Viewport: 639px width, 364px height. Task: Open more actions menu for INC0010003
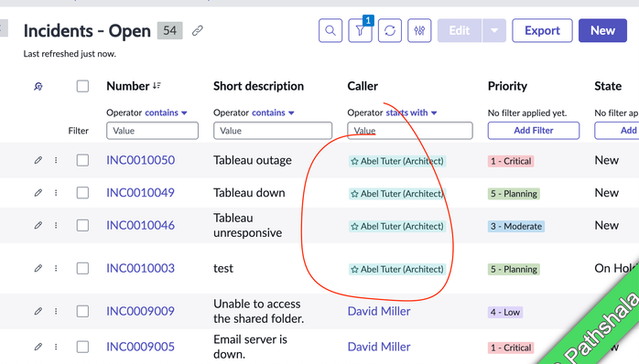pos(56,268)
